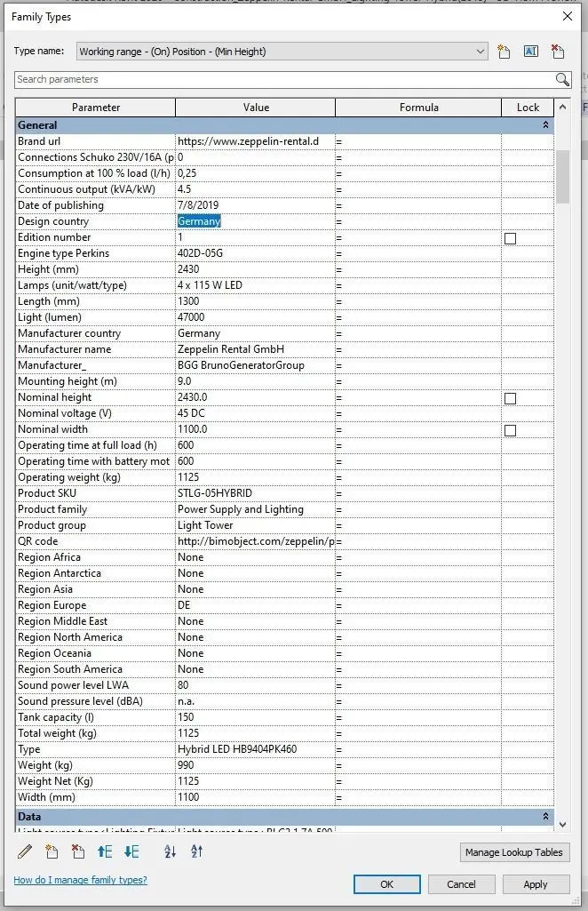Move parameter up with the arrow icon
588x911 pixels.
point(105,851)
